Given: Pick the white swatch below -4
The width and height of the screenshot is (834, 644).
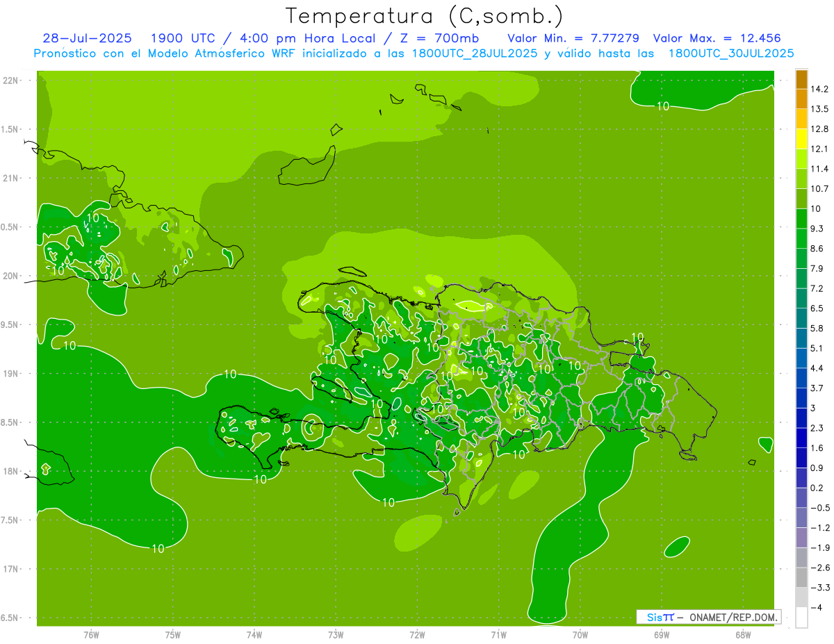Looking at the screenshot, I should pos(801,618).
